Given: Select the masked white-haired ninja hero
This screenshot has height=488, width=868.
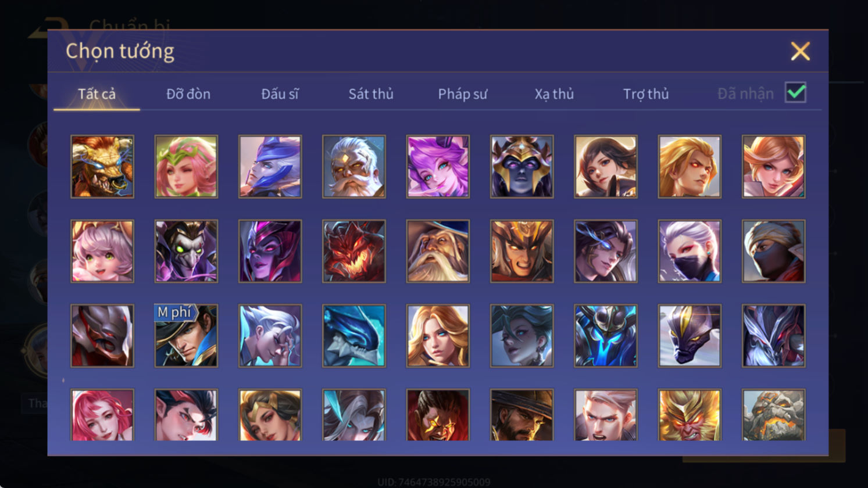Looking at the screenshot, I should click(x=690, y=251).
